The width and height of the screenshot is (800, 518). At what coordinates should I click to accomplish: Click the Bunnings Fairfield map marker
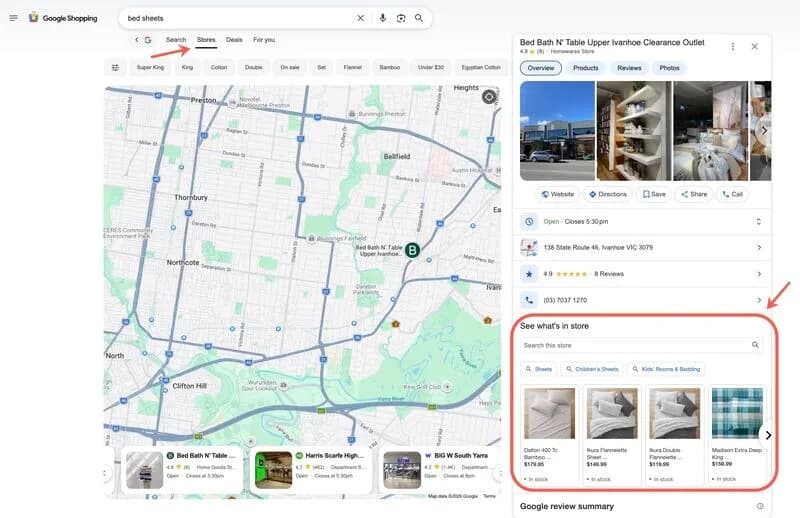click(x=311, y=238)
